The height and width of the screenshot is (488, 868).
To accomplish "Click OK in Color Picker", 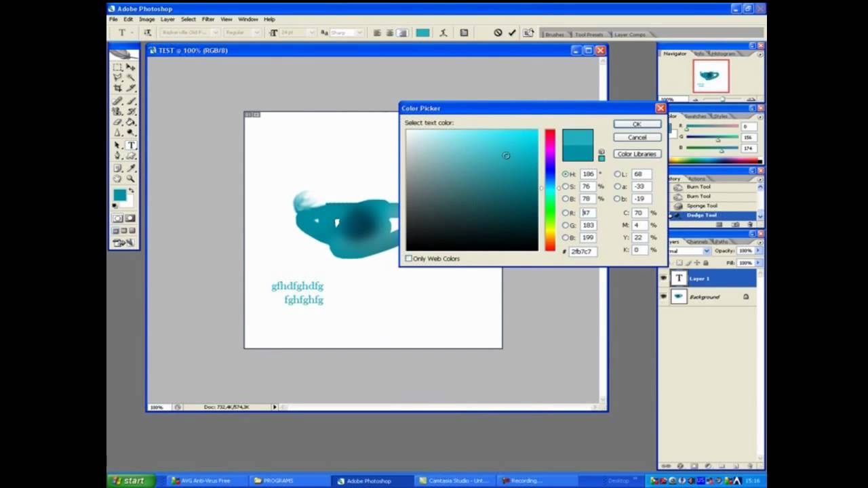I will (x=637, y=124).
